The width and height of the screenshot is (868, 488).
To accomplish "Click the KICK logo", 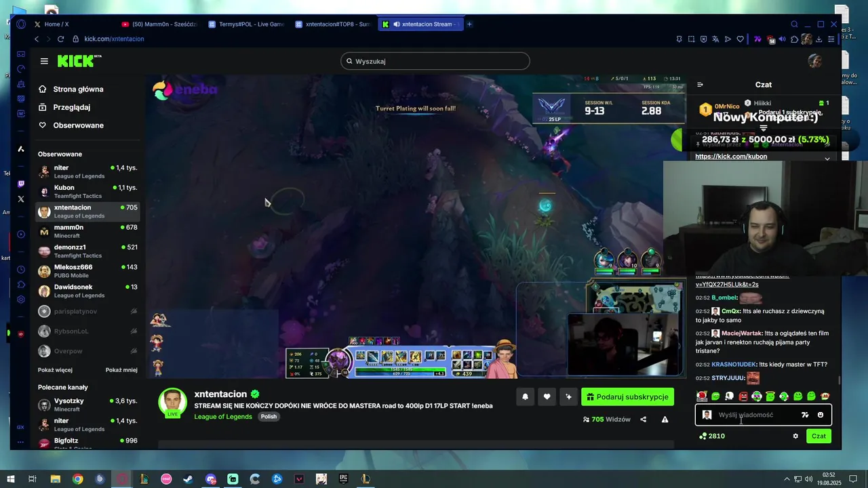I will pos(79,61).
